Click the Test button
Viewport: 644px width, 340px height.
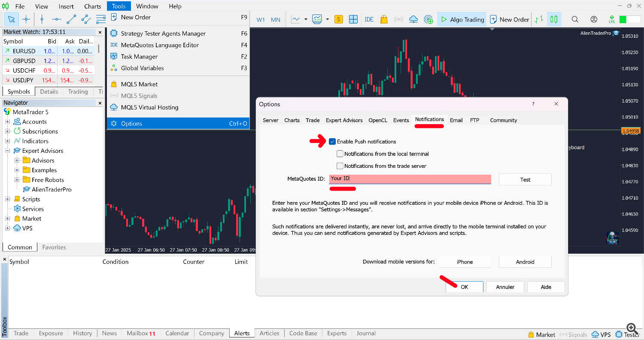(x=525, y=179)
